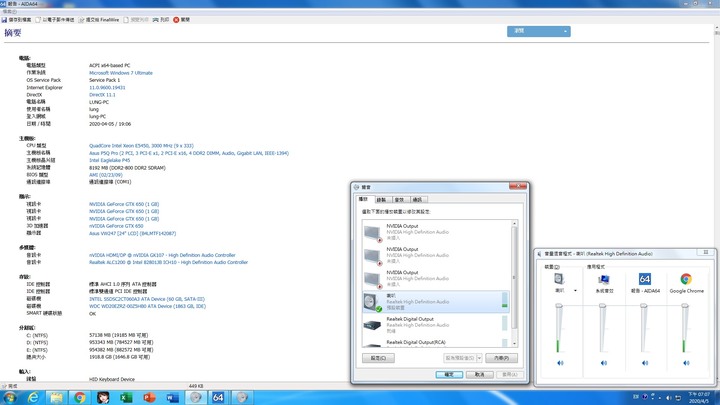Click the save to file toolbar icon
The width and height of the screenshot is (720, 405).
coord(4,20)
